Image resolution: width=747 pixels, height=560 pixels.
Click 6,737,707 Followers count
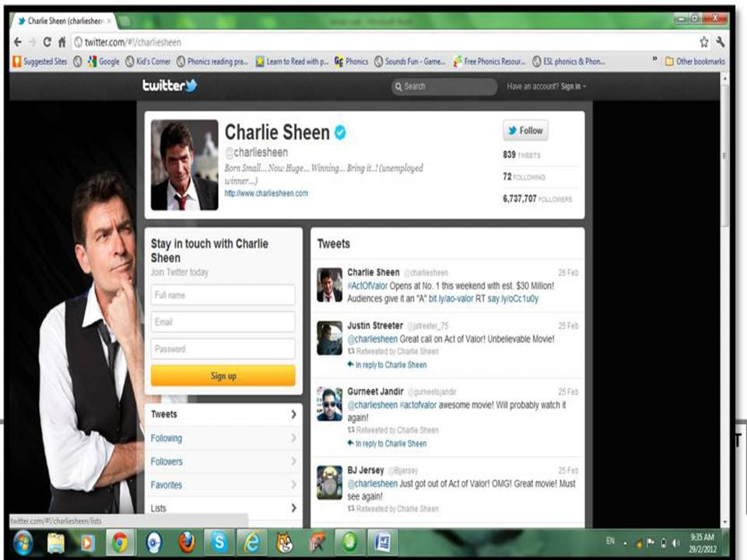click(538, 198)
